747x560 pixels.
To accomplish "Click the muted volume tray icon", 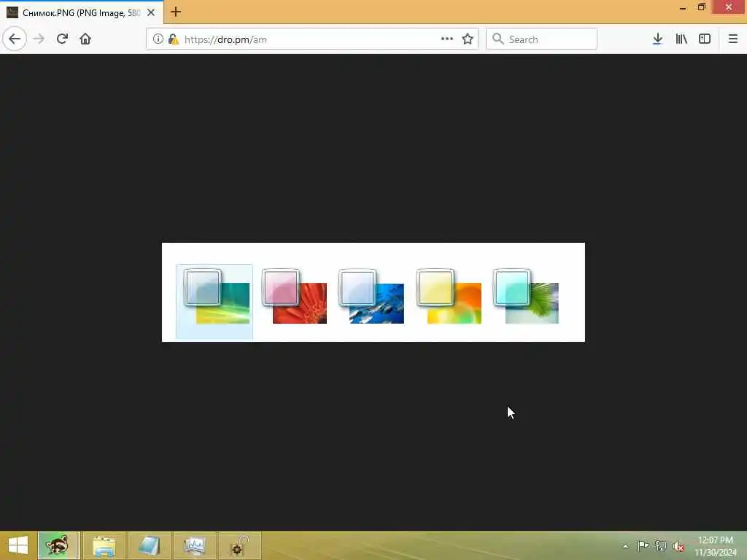I will [678, 546].
